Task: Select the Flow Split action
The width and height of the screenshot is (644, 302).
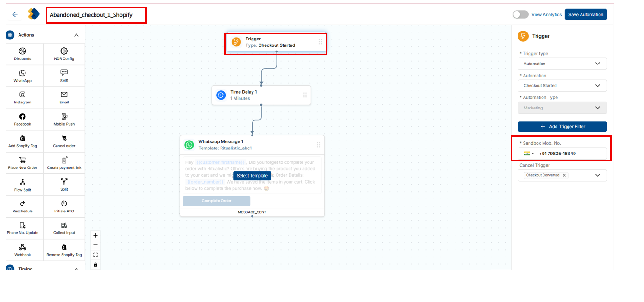Action: click(22, 185)
